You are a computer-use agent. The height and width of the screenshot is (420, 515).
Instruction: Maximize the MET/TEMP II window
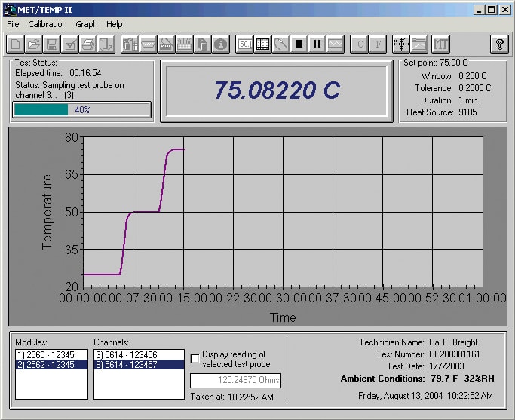tap(492, 10)
